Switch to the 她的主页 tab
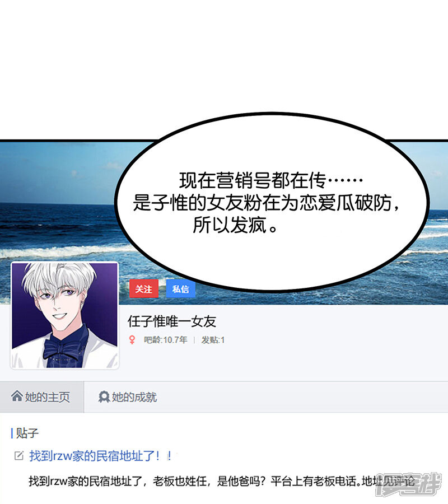 pos(42,397)
